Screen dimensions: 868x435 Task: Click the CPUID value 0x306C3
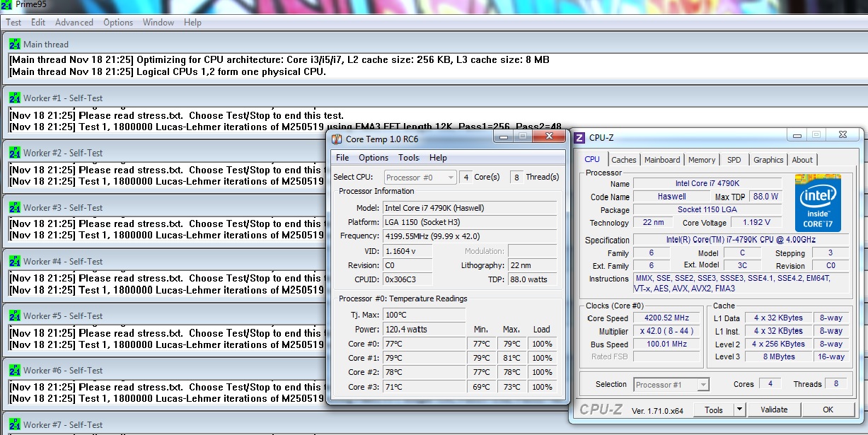click(x=407, y=279)
